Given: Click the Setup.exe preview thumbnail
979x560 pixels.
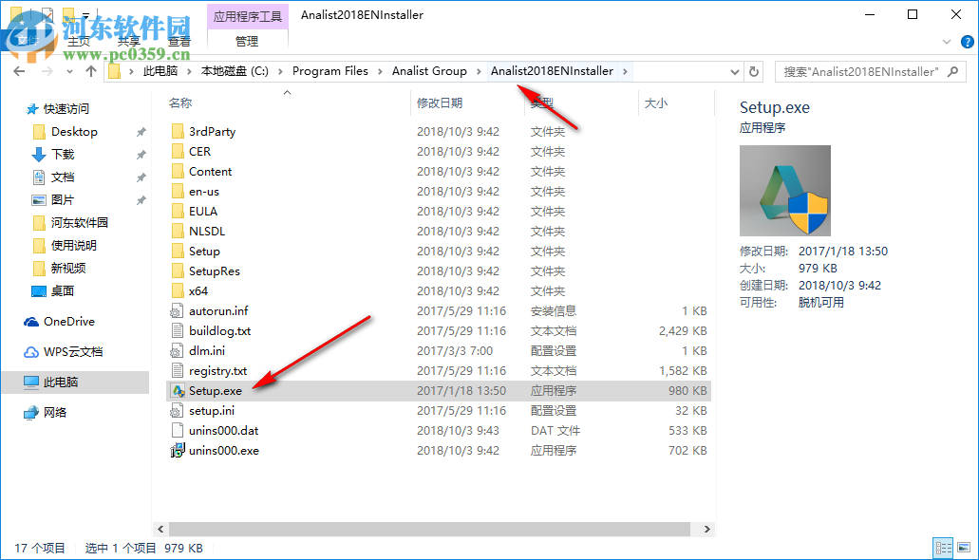Looking at the screenshot, I should (x=785, y=191).
